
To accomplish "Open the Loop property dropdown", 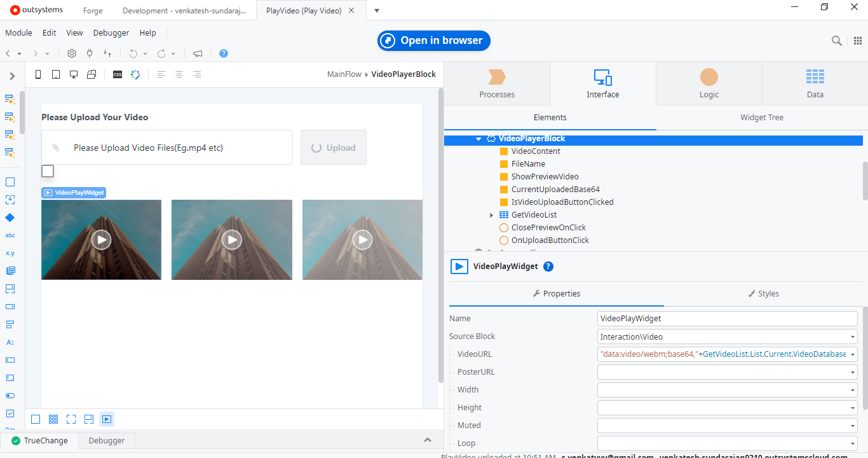I will (852, 443).
